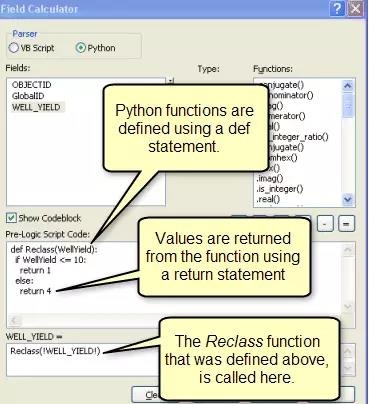Choose WELL_YIELD in the Fields list
This screenshot has height=404, width=369.
(x=36, y=107)
